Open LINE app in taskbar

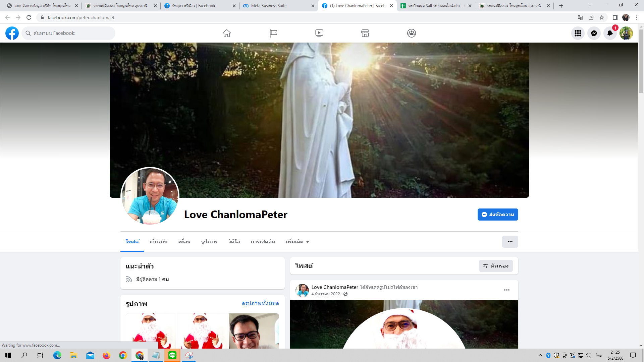172,355
